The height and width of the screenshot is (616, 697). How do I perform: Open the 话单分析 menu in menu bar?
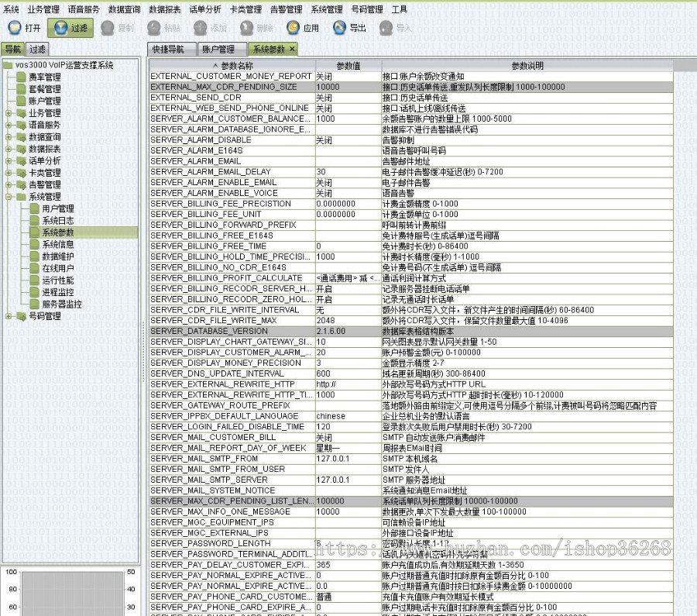(205, 9)
